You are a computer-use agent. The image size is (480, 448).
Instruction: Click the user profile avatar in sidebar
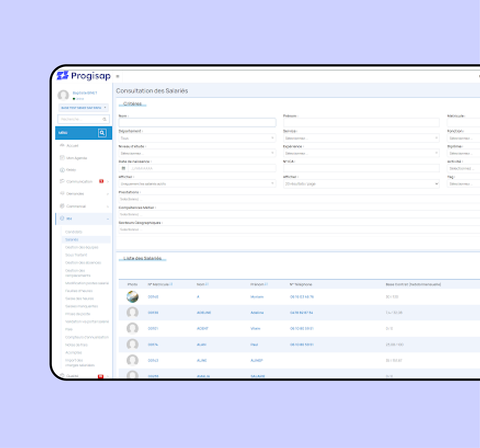(x=63, y=95)
